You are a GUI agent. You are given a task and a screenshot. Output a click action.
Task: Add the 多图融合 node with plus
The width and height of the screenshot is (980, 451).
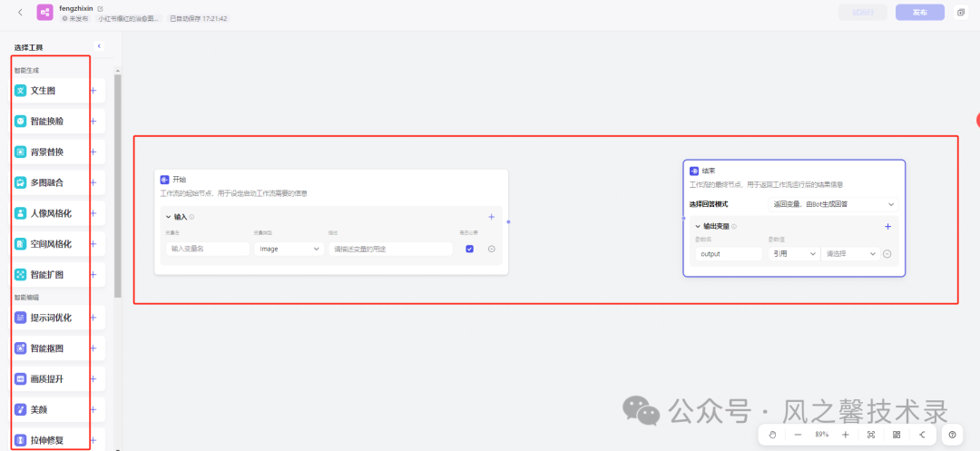coord(93,183)
